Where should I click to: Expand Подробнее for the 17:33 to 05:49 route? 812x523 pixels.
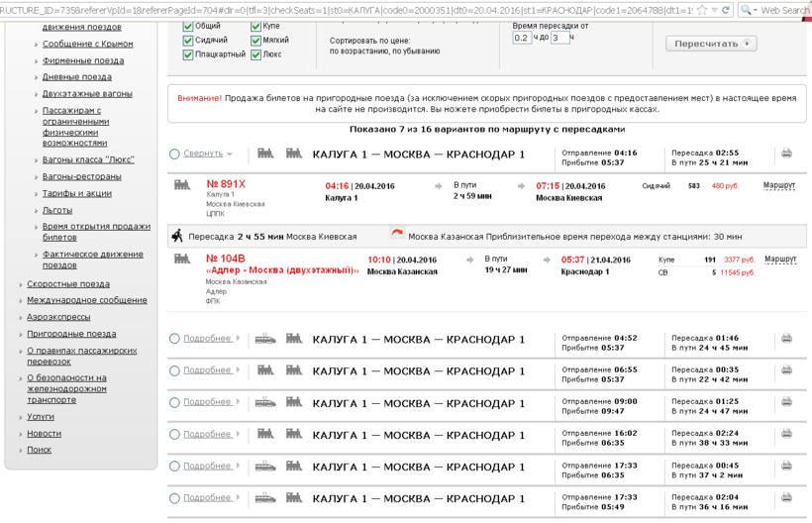[x=207, y=498]
